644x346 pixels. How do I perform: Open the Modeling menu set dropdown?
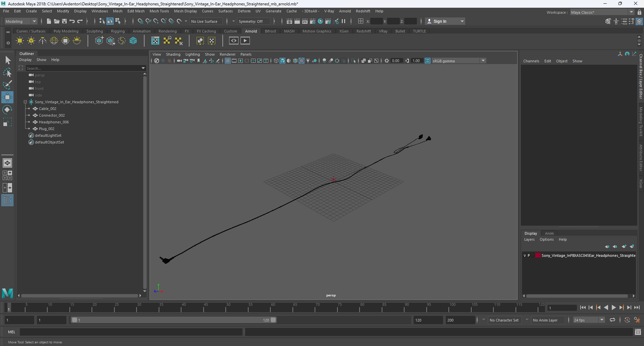(x=20, y=21)
